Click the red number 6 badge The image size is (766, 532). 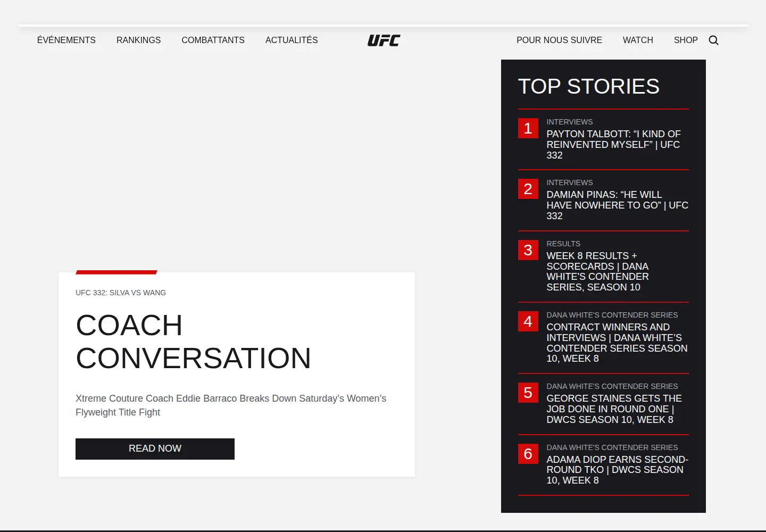coord(528,454)
